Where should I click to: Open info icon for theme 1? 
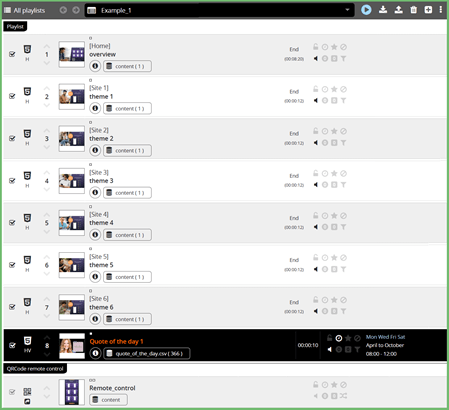click(95, 108)
